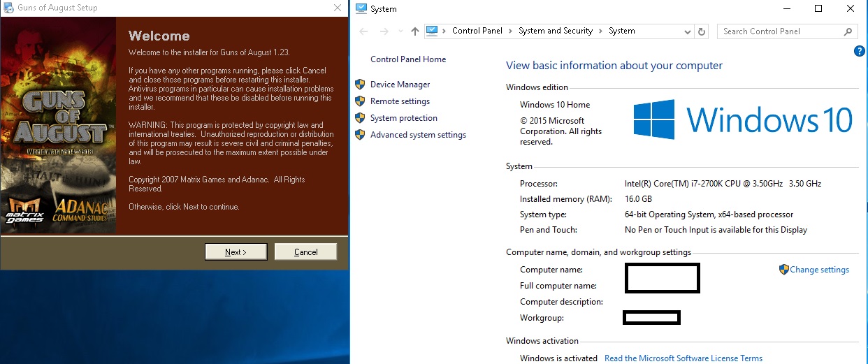Click Next in Guns of August Setup
This screenshot has width=868, height=364.
(x=236, y=252)
